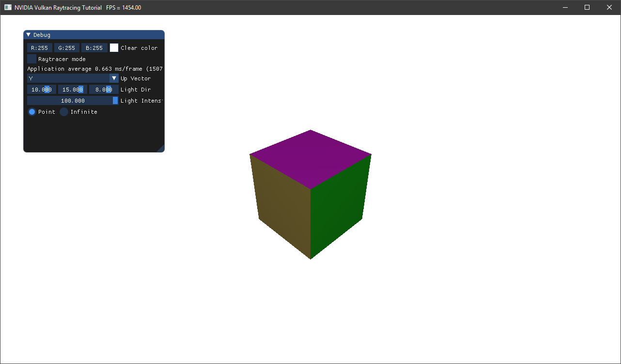Screen dimensions: 621x364
Task: Click the Light Intensity slider at 100.000
Action: 73,101
